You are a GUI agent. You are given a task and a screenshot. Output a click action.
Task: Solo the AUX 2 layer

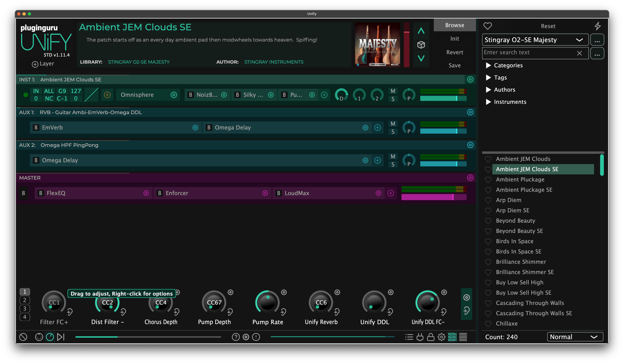tap(393, 165)
